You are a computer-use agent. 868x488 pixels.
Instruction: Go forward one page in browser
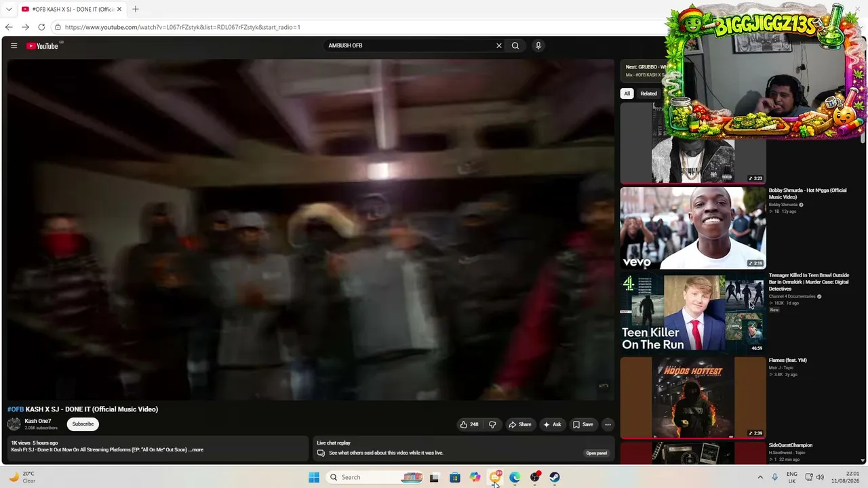click(x=25, y=27)
